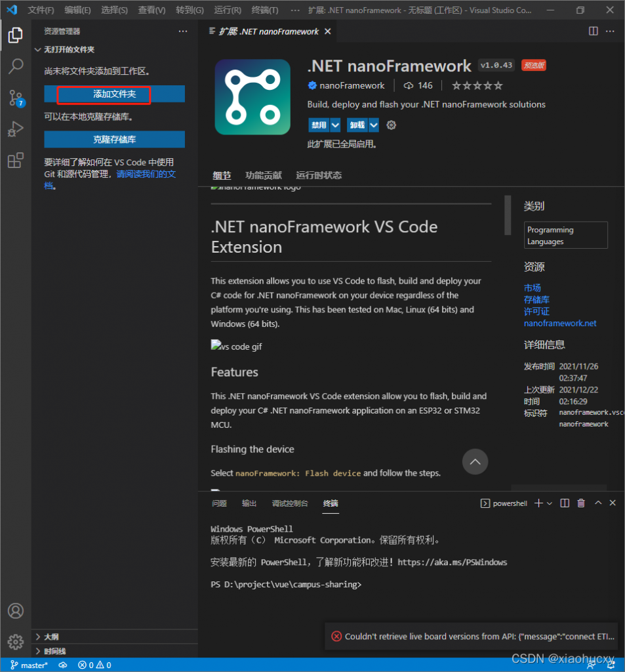Click the scroll-to-top round arrow button

coord(475,461)
